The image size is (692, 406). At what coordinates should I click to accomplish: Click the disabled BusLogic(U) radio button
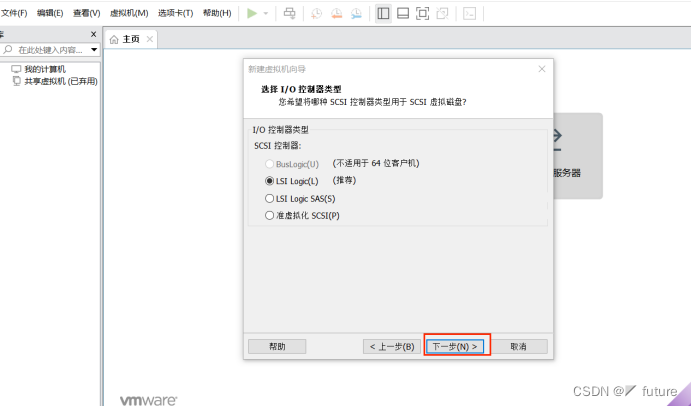269,164
